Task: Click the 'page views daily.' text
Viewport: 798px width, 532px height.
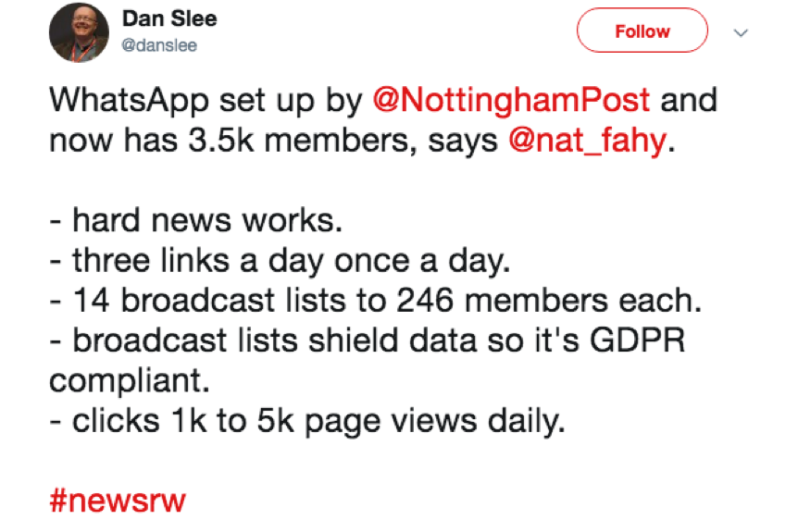Action: [435, 422]
